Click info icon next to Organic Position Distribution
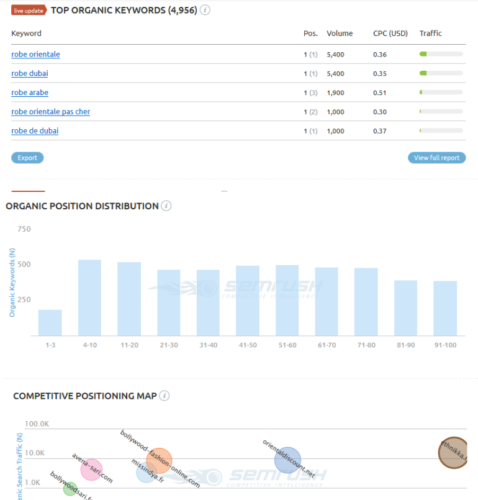The width and height of the screenshot is (478, 500). (x=166, y=206)
